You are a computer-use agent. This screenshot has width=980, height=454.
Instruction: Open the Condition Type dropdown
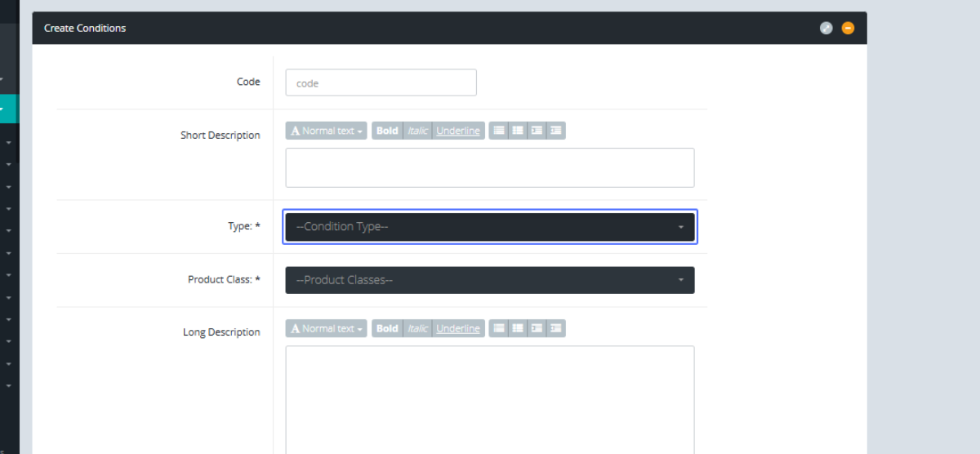tap(490, 227)
